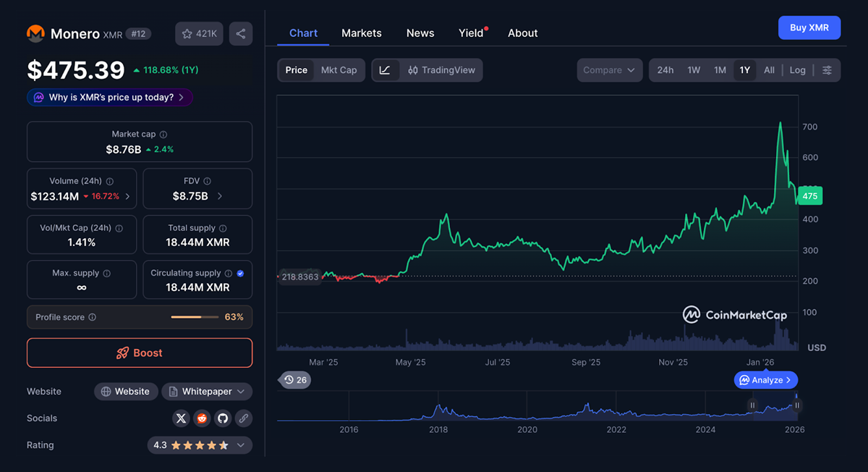Open Monero's Reddit social link
The width and height of the screenshot is (868, 472).
(x=202, y=418)
